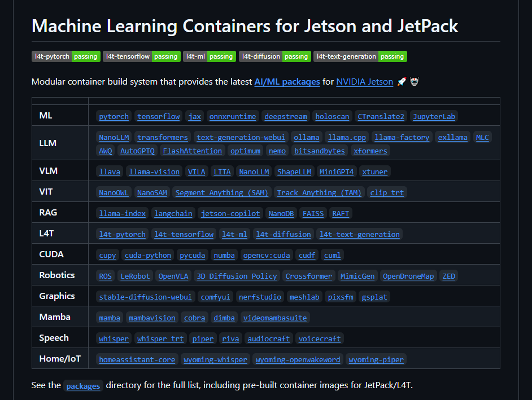Open the AWQ link
532x400 pixels.
tap(106, 151)
